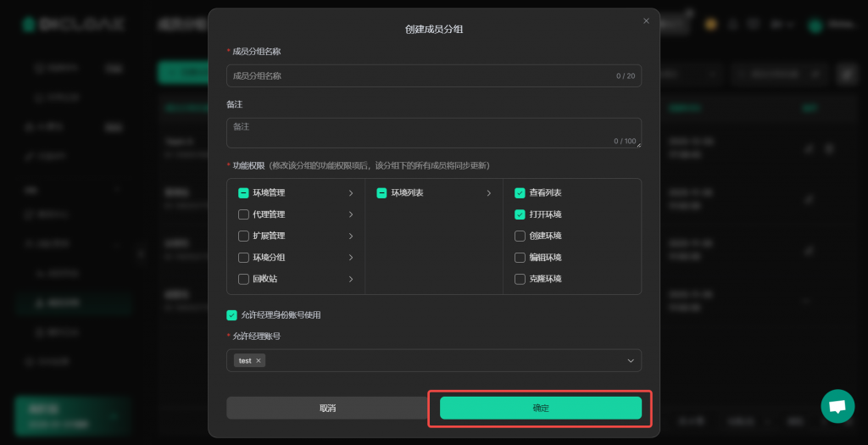Uncheck the 打开环境 permission

(x=520, y=214)
